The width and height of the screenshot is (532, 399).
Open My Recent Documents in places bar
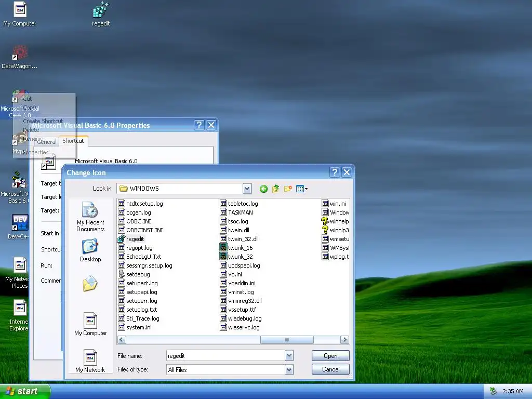[90, 217]
